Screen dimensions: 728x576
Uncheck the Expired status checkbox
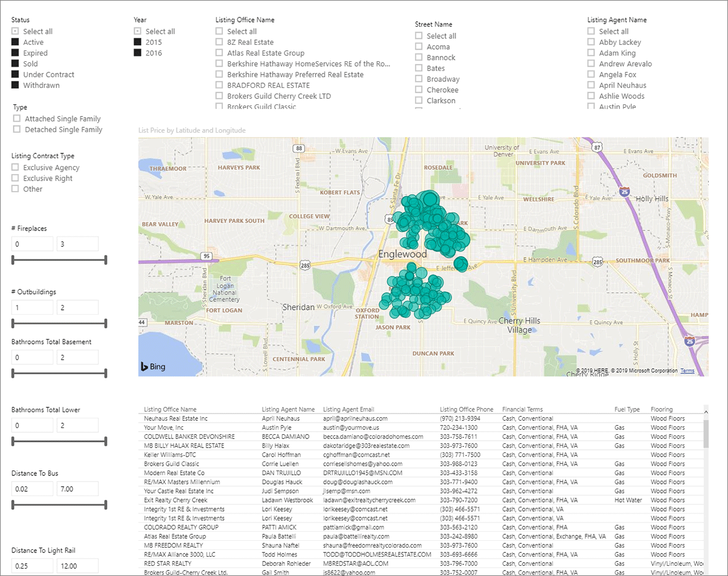point(15,53)
